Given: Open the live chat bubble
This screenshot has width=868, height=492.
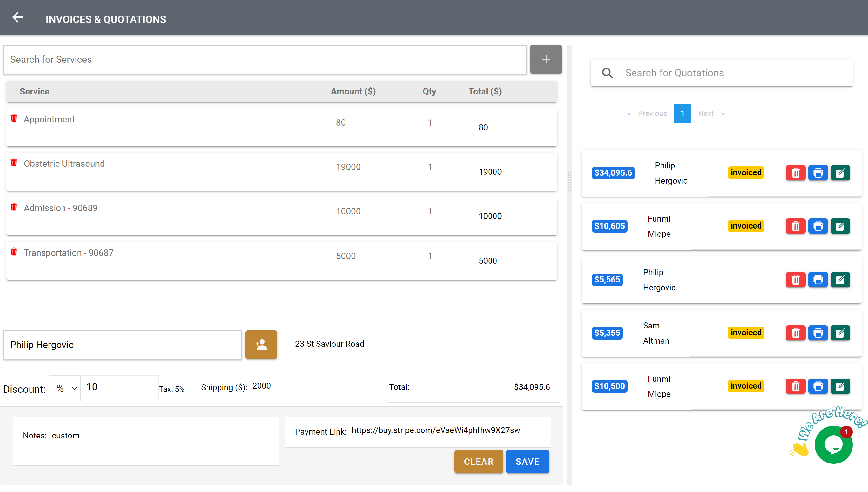Looking at the screenshot, I should click(x=833, y=445).
